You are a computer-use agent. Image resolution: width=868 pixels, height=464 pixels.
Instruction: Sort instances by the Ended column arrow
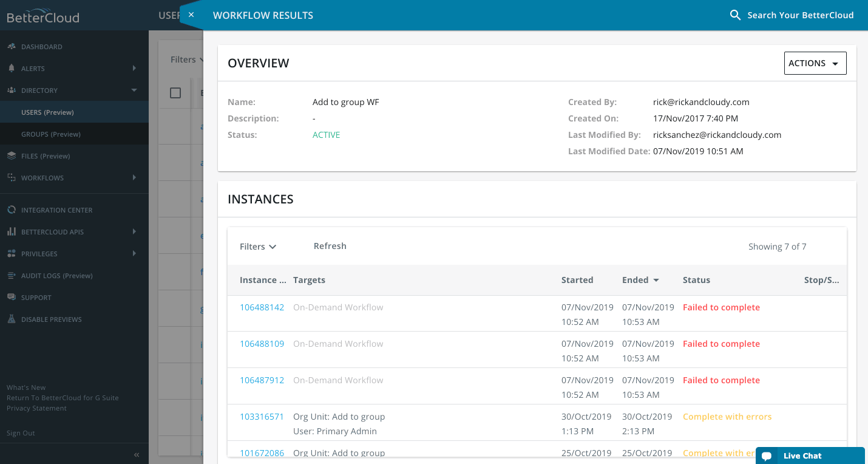pyautogui.click(x=656, y=279)
